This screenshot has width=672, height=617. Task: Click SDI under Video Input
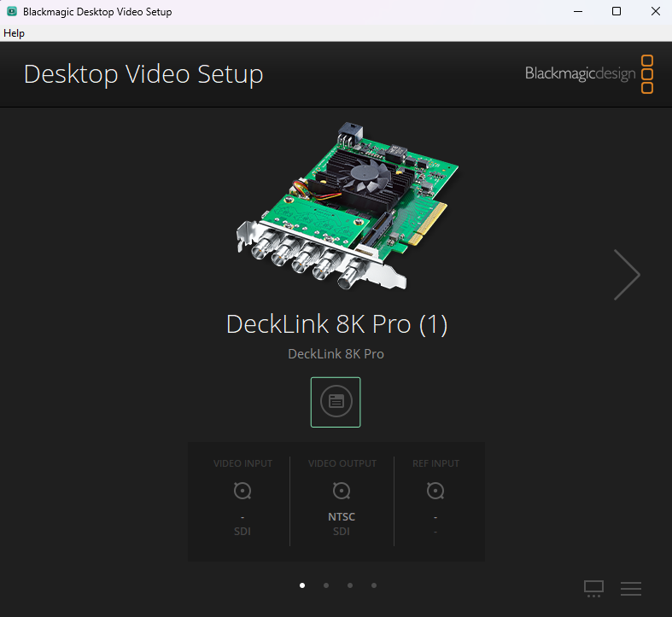[243, 532]
